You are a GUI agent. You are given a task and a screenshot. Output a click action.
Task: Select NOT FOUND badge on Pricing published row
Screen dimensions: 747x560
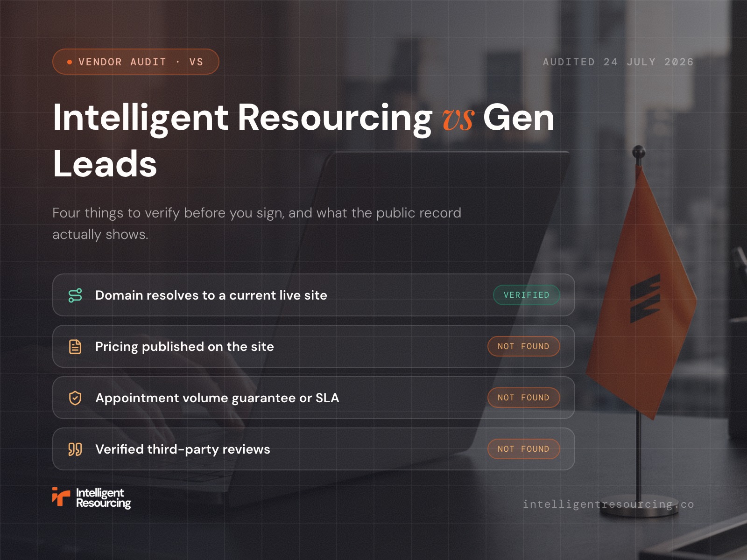pos(524,346)
